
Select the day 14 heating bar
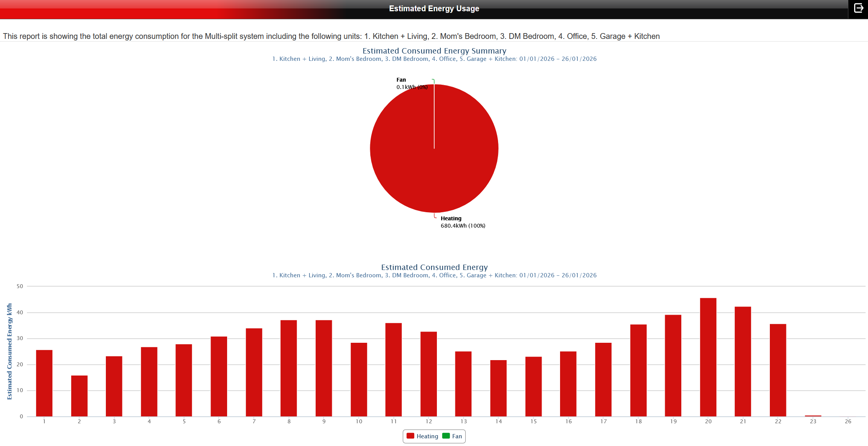tap(498, 388)
